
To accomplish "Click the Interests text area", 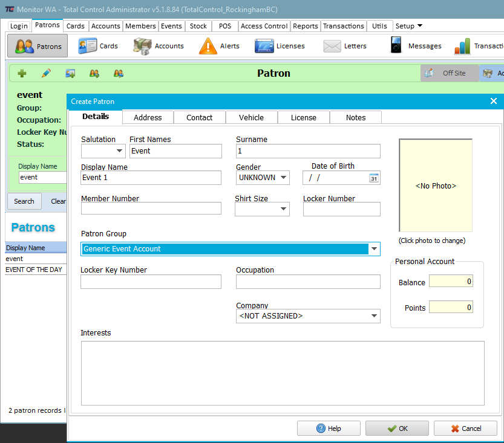I will click(283, 373).
